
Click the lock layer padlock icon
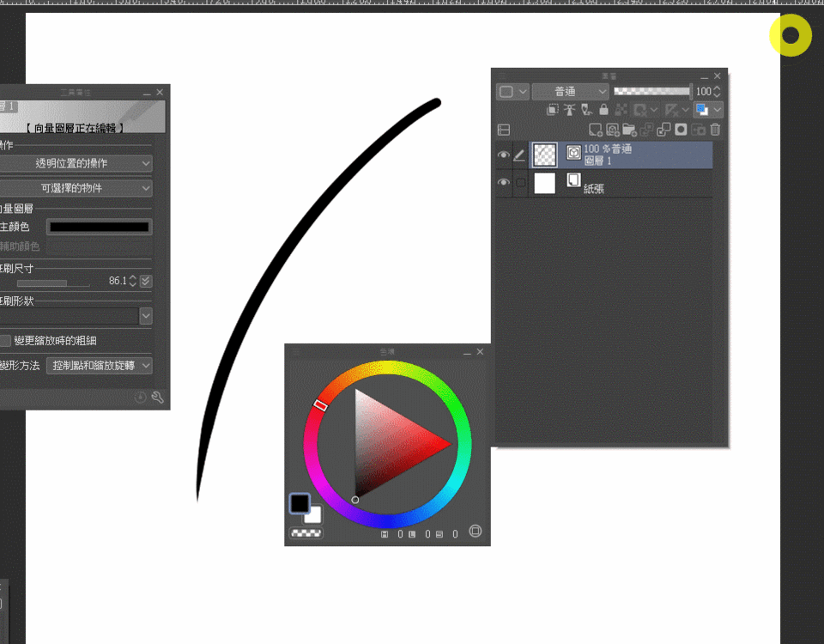pyautogui.click(x=603, y=109)
